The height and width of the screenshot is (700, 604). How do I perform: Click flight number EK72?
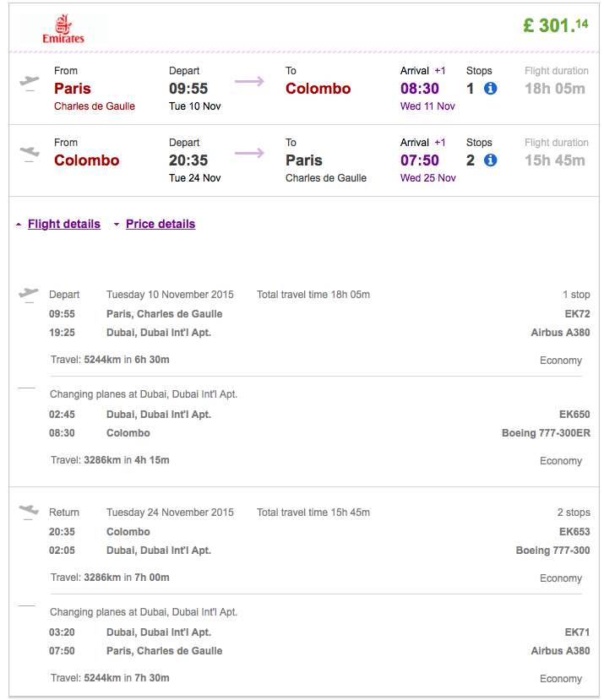(x=577, y=314)
